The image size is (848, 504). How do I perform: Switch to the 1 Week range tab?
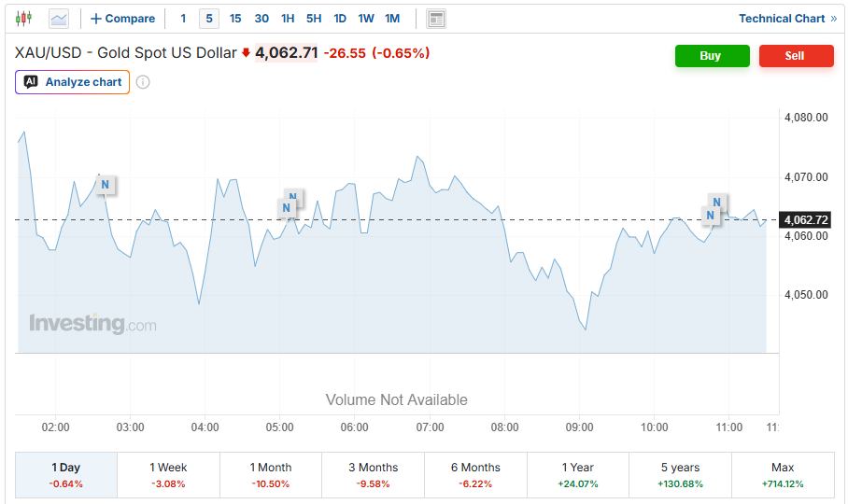click(168, 475)
